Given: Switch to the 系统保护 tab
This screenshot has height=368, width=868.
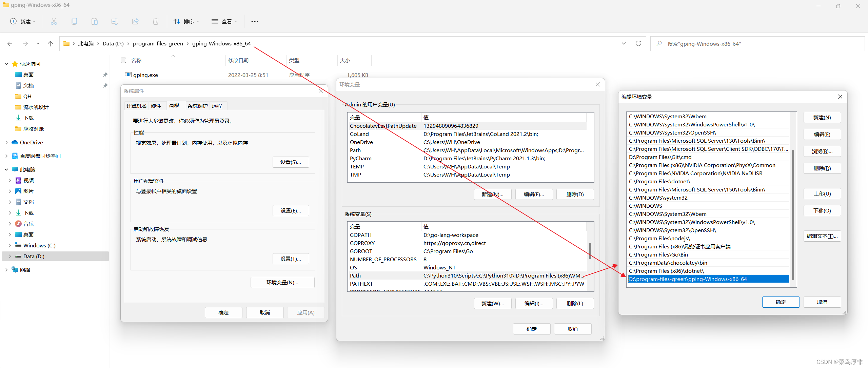Looking at the screenshot, I should (197, 106).
